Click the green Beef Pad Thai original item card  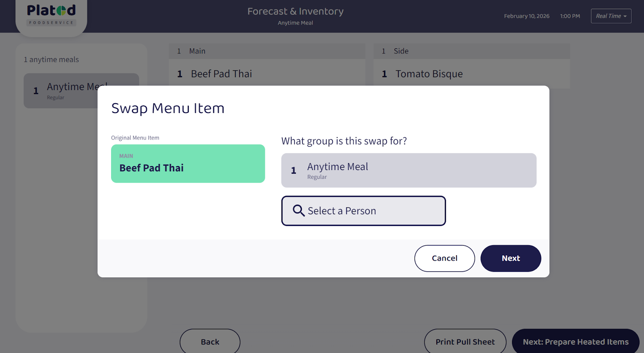point(188,164)
